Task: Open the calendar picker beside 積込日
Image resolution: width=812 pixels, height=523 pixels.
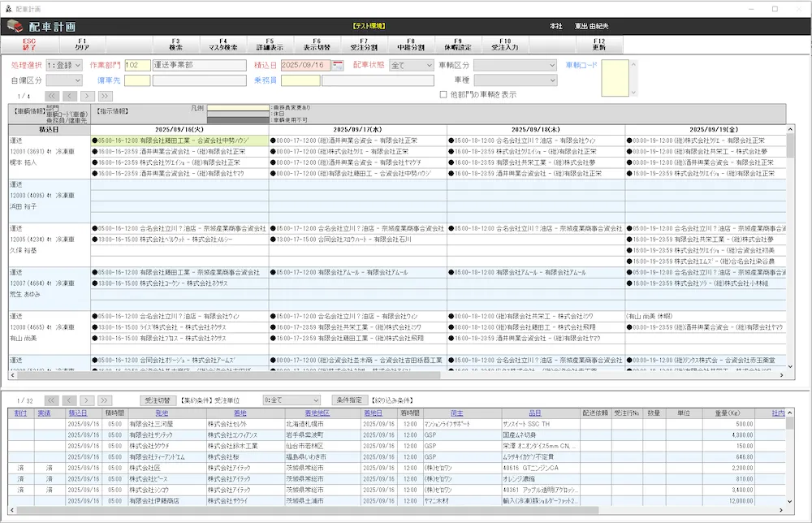Action: 338,65
